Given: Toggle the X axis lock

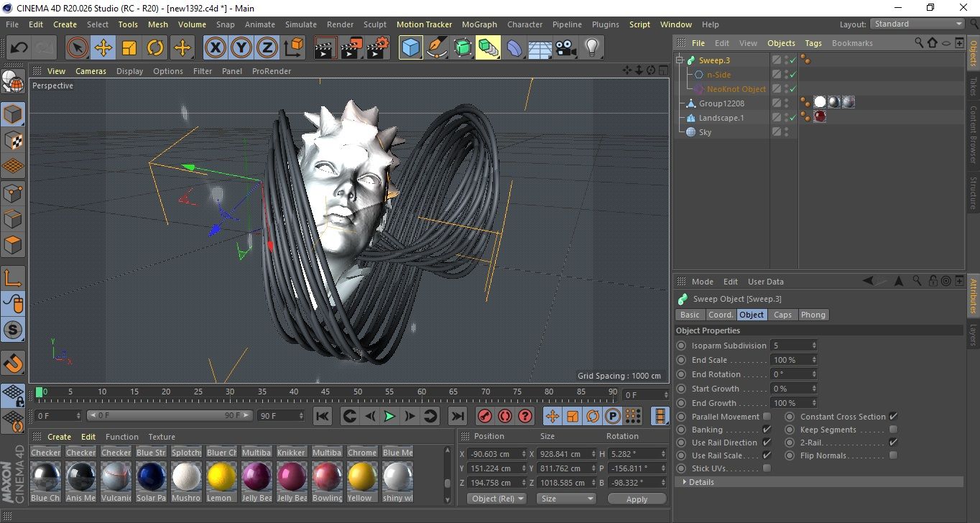Looking at the screenshot, I should (x=215, y=48).
